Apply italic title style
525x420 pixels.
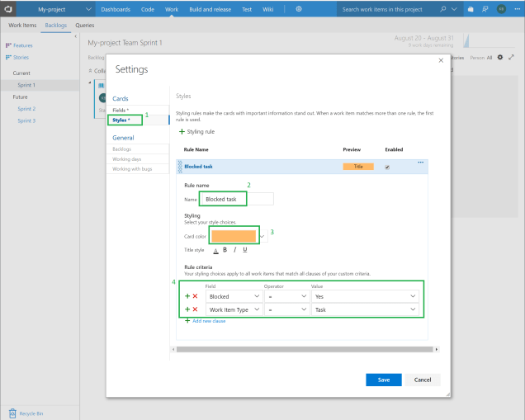point(234,249)
